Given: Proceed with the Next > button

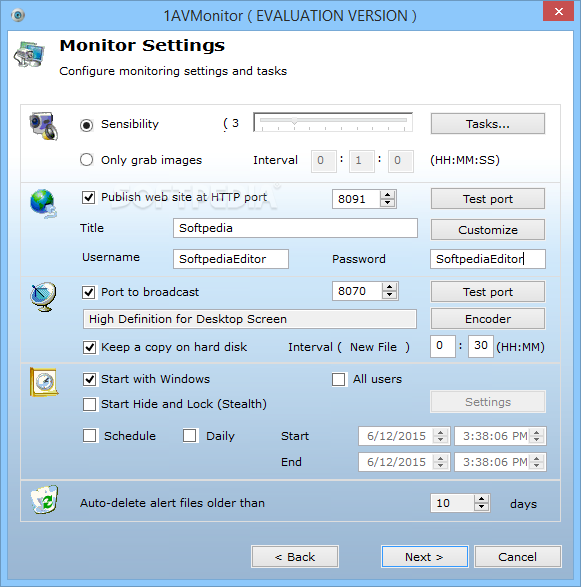Looking at the screenshot, I should (425, 557).
